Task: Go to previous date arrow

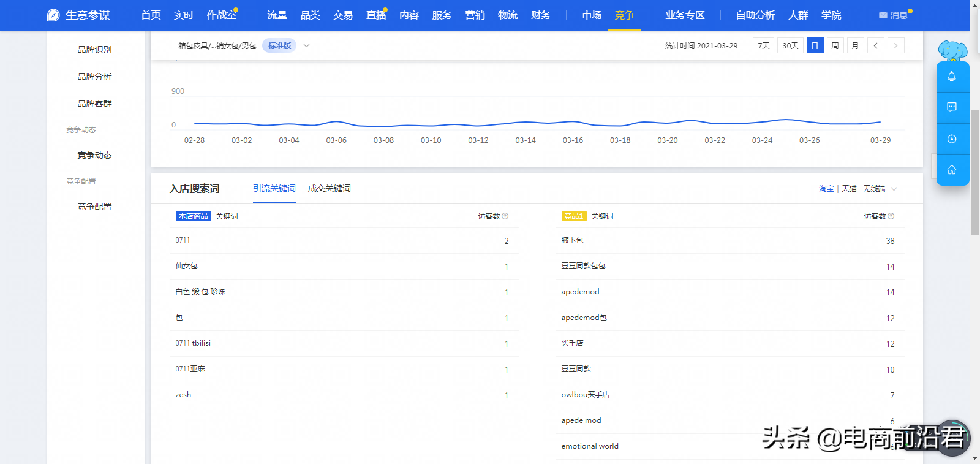Action: pos(876,45)
